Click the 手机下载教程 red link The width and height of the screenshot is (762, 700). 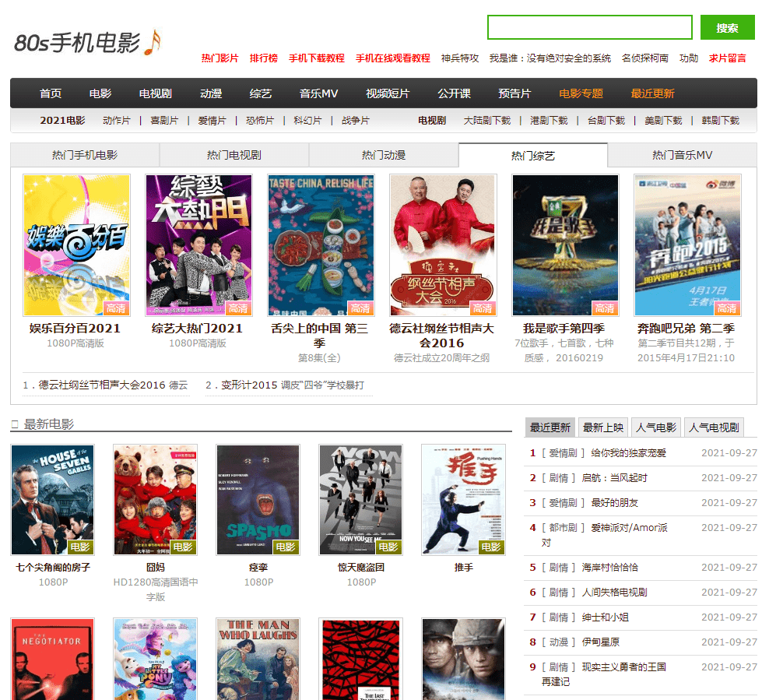[316, 58]
